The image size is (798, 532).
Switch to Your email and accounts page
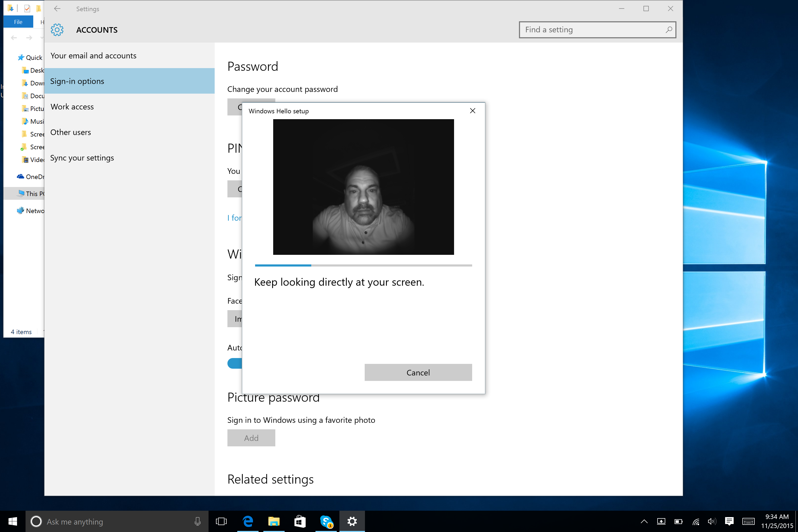coord(93,55)
